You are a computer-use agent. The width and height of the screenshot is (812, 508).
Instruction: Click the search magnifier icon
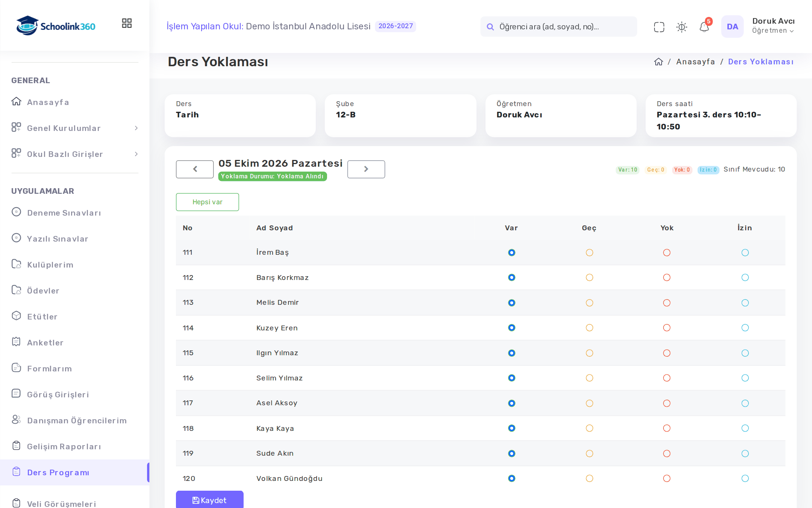(490, 27)
